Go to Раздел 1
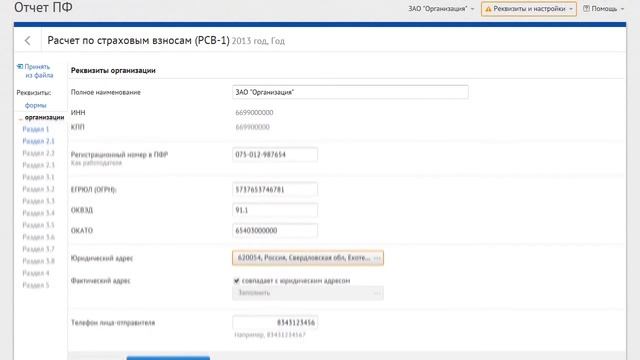The height and width of the screenshot is (360, 640). (36, 129)
